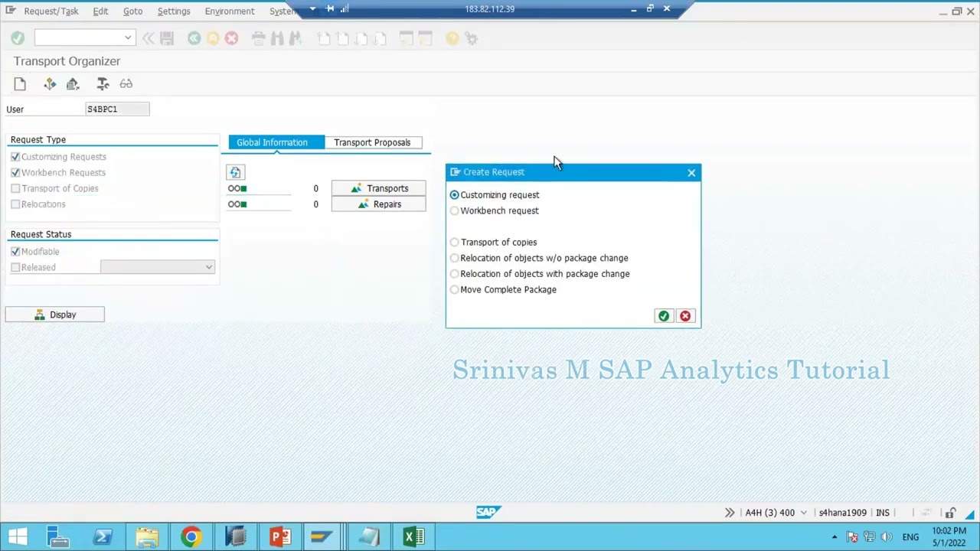Image resolution: width=980 pixels, height=551 pixels.
Task: Open the Goto menu
Action: click(132, 11)
